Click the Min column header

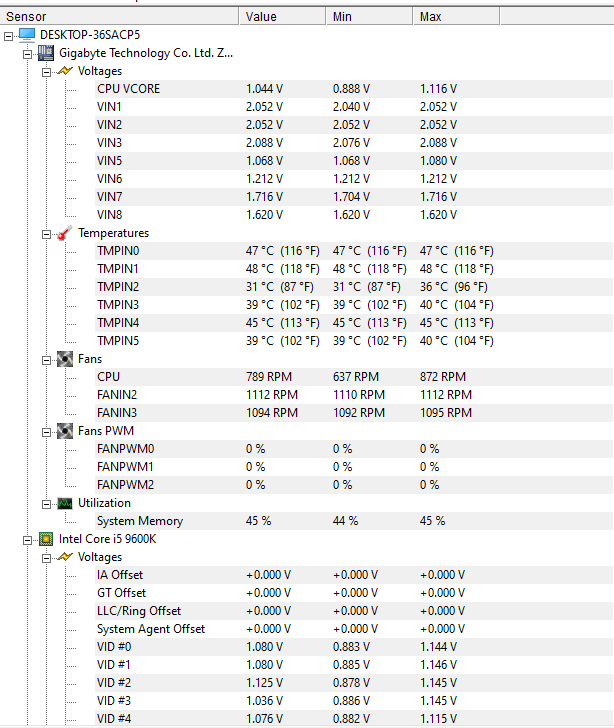370,16
